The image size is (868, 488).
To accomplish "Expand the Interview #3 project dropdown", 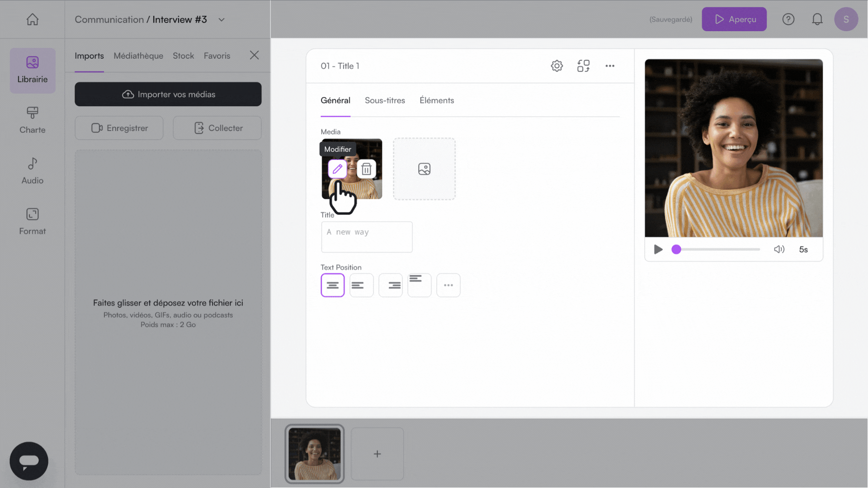I will tap(222, 20).
